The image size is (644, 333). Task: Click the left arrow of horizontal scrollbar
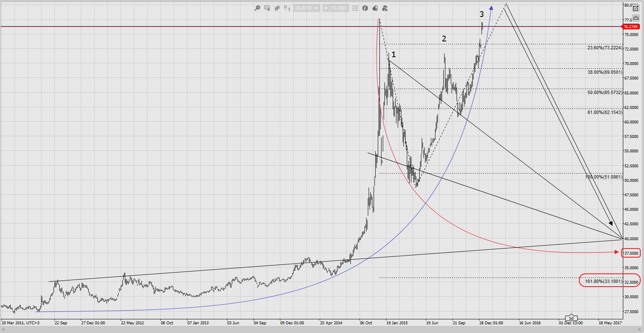pyautogui.click(x=3, y=329)
